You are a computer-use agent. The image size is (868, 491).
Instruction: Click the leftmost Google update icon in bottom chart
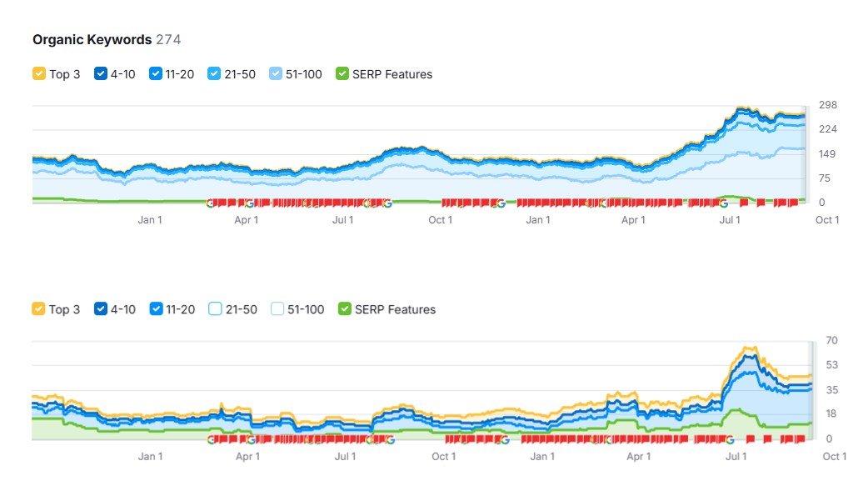point(211,439)
